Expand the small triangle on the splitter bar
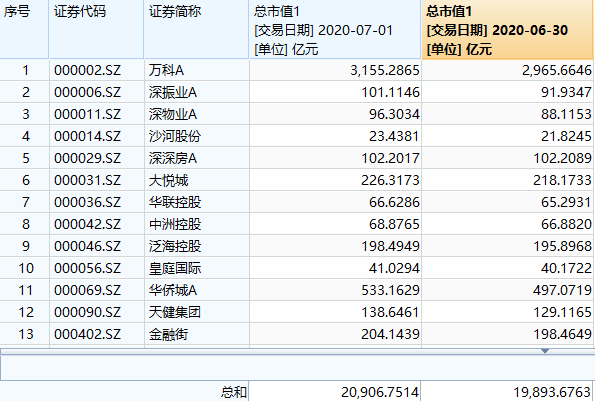 545,351
